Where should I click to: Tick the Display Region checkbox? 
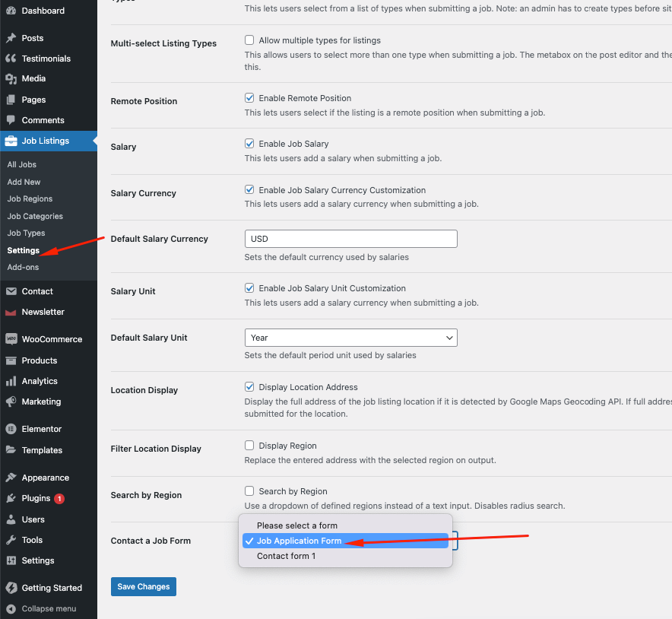(249, 446)
